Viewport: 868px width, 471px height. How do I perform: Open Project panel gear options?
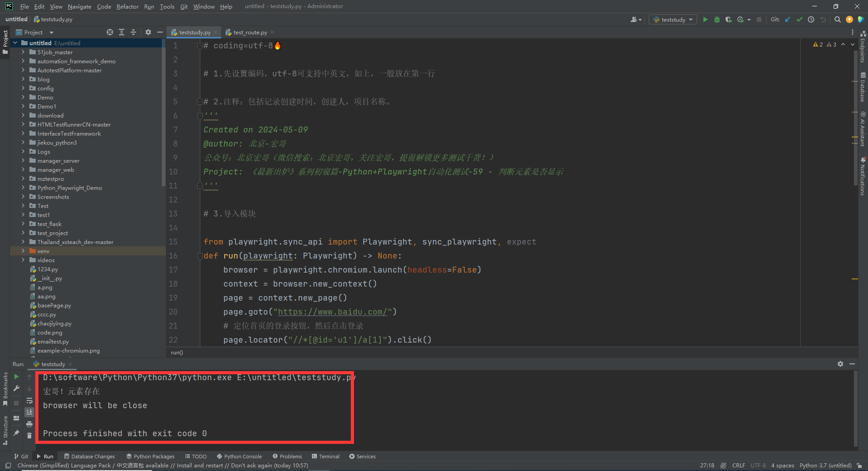click(148, 32)
